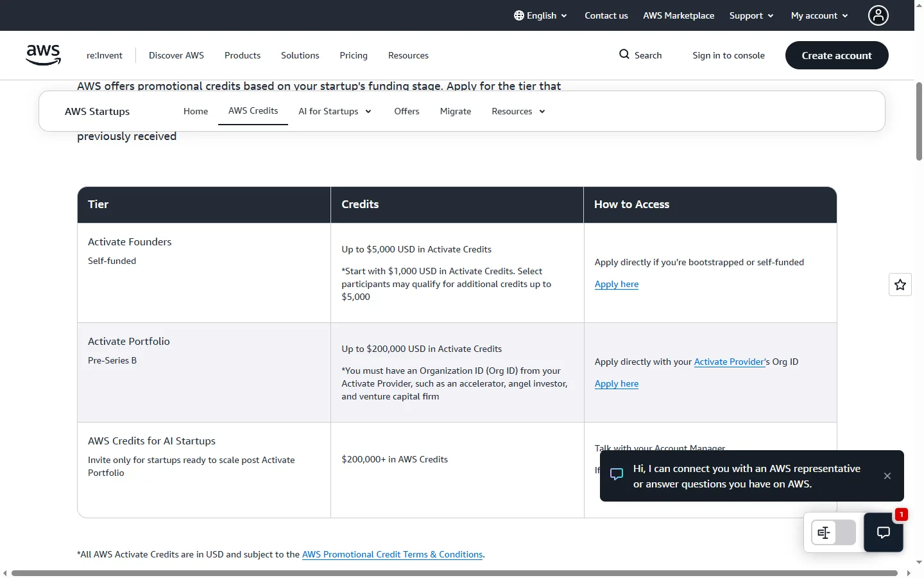Click the search magnifier icon
924x578 pixels.
pyautogui.click(x=624, y=55)
